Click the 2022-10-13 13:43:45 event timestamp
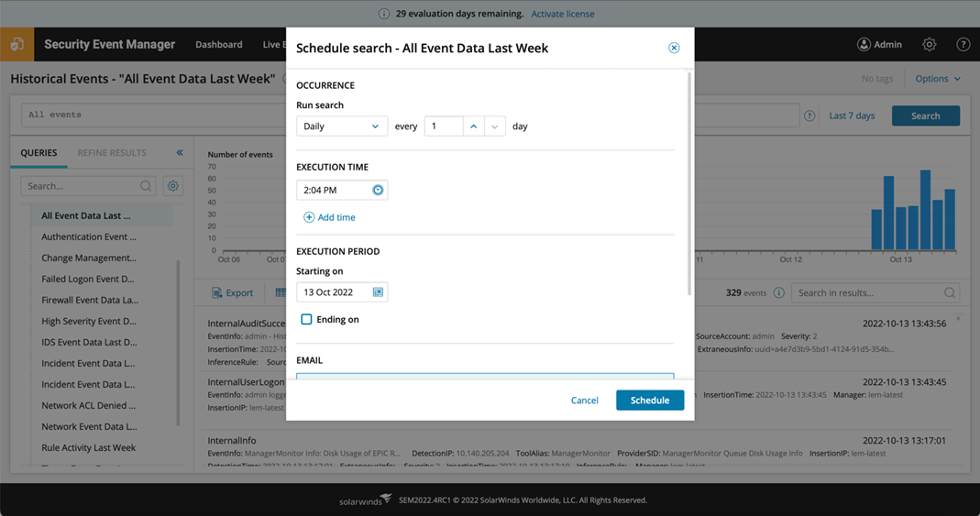Screen dimensions: 980x516 pyautogui.click(x=905, y=381)
